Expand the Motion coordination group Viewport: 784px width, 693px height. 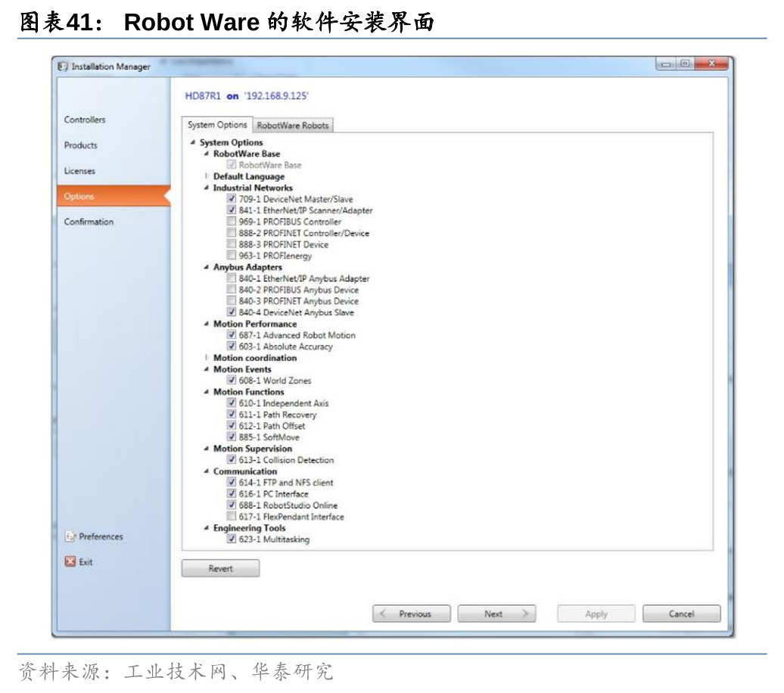click(x=206, y=358)
